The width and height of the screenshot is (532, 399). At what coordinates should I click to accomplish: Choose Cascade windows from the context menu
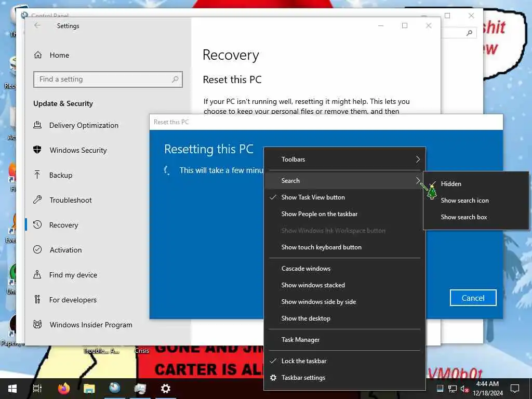click(x=344, y=269)
